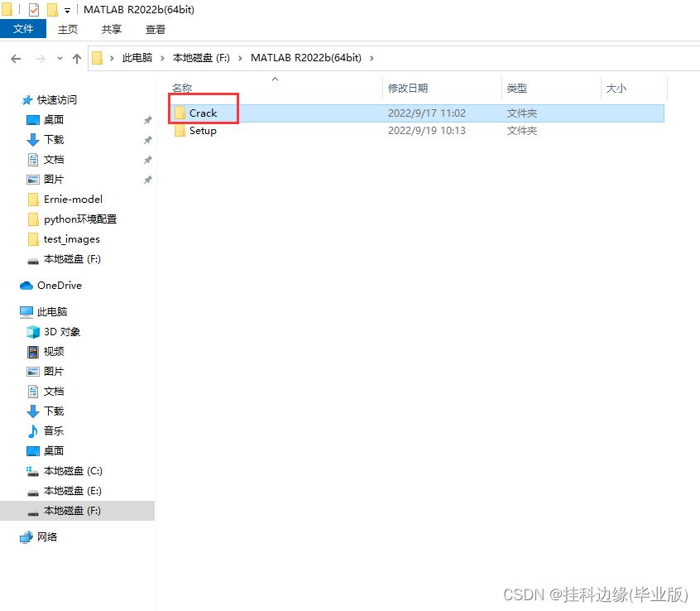Sort by 修改日期 column header
Screen dimensions: 700x611
click(408, 88)
